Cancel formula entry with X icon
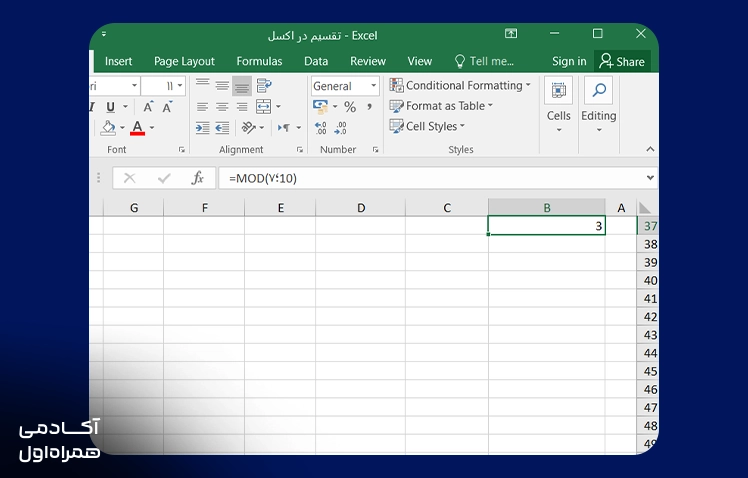The height and width of the screenshot is (478, 748). click(129, 178)
